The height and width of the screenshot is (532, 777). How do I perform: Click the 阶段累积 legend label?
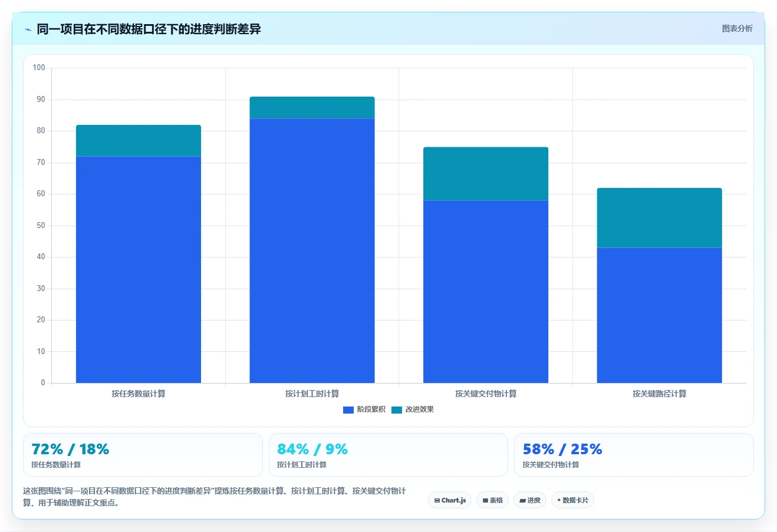(371, 409)
